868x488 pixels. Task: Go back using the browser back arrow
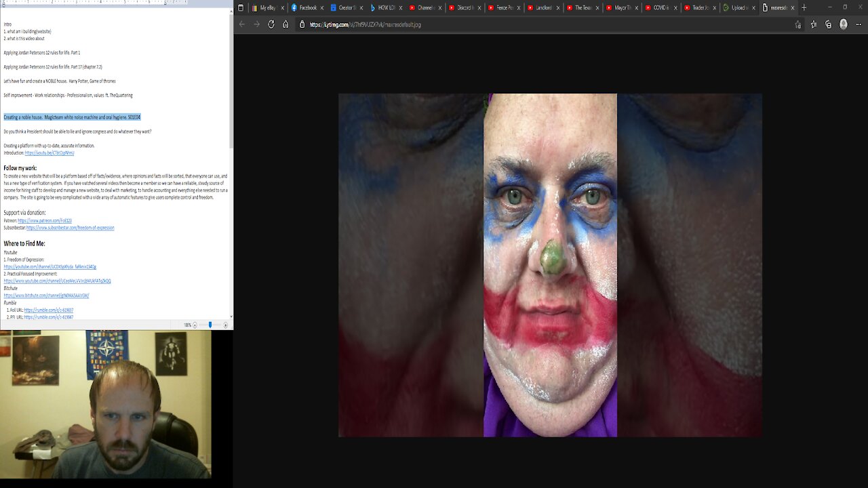242,24
